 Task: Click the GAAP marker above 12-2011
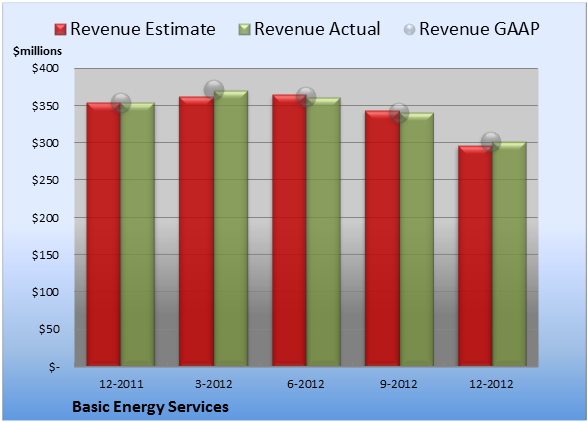121,102
